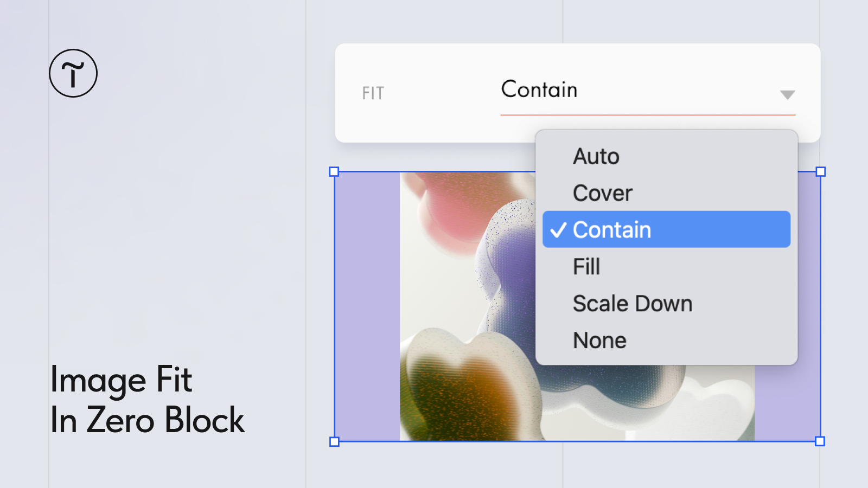
Task: Click the orange underline of the Fit field
Action: tap(648, 115)
